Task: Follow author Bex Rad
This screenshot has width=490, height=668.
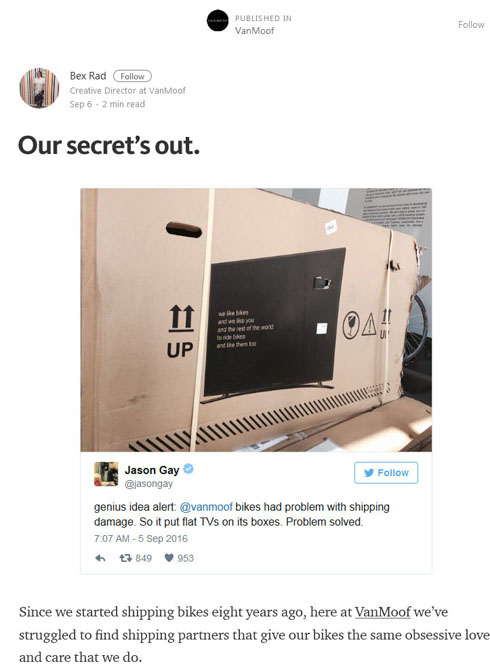Action: coord(132,76)
